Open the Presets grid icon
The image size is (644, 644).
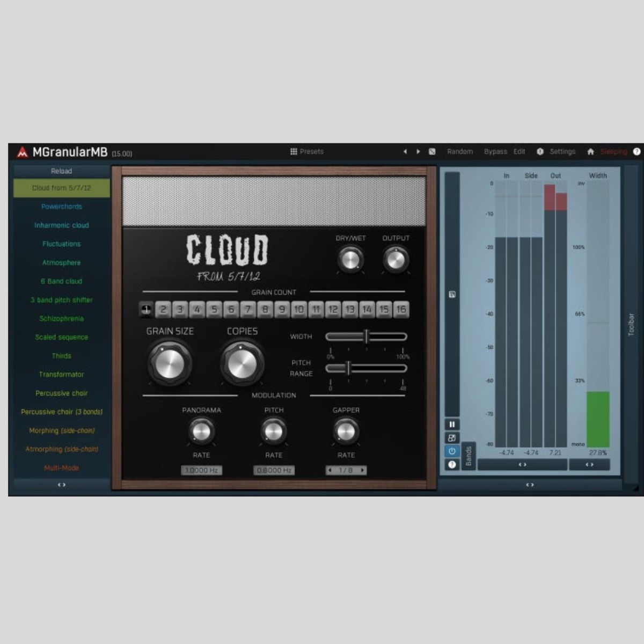tap(294, 152)
